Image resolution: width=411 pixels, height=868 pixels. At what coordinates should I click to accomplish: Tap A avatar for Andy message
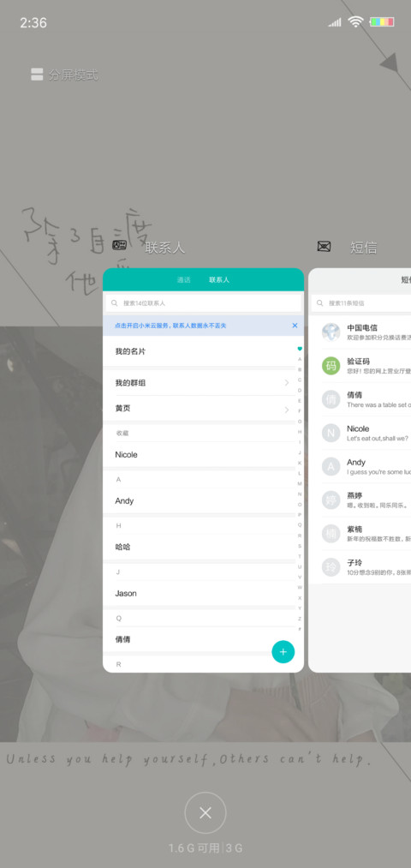coord(331,467)
